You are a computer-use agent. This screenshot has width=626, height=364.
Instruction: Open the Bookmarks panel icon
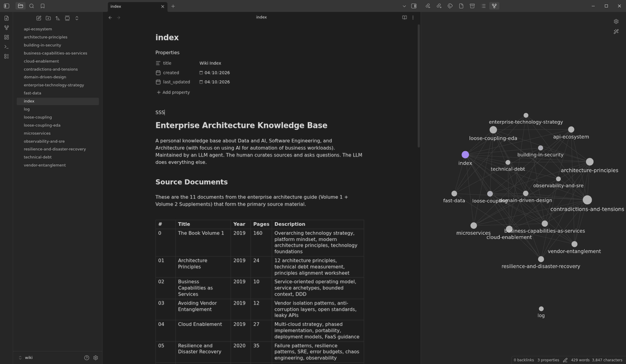(43, 6)
